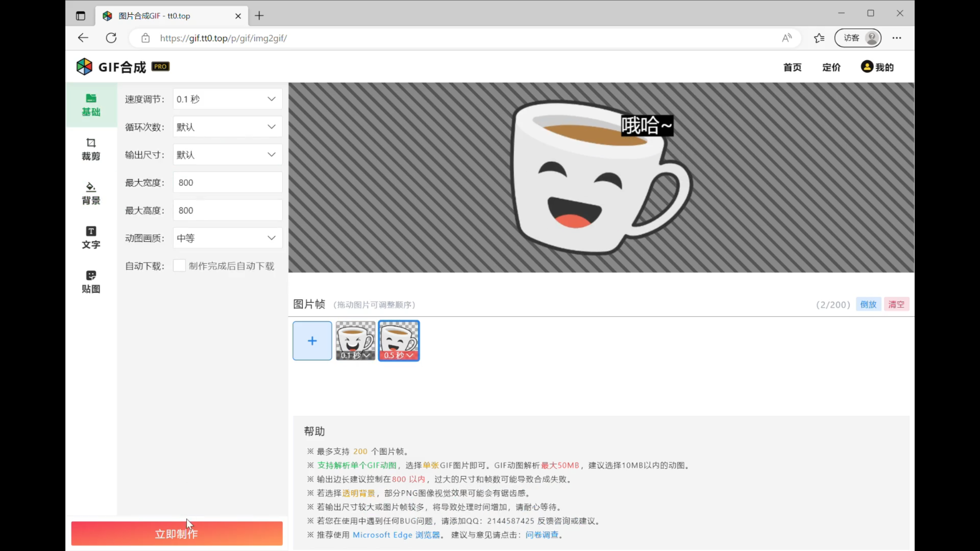Expand the 输出尺寸 output size dropdown

pos(228,154)
